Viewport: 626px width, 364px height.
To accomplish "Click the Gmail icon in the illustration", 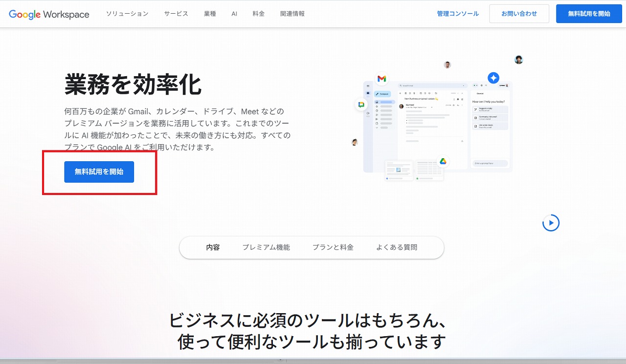I will [381, 79].
